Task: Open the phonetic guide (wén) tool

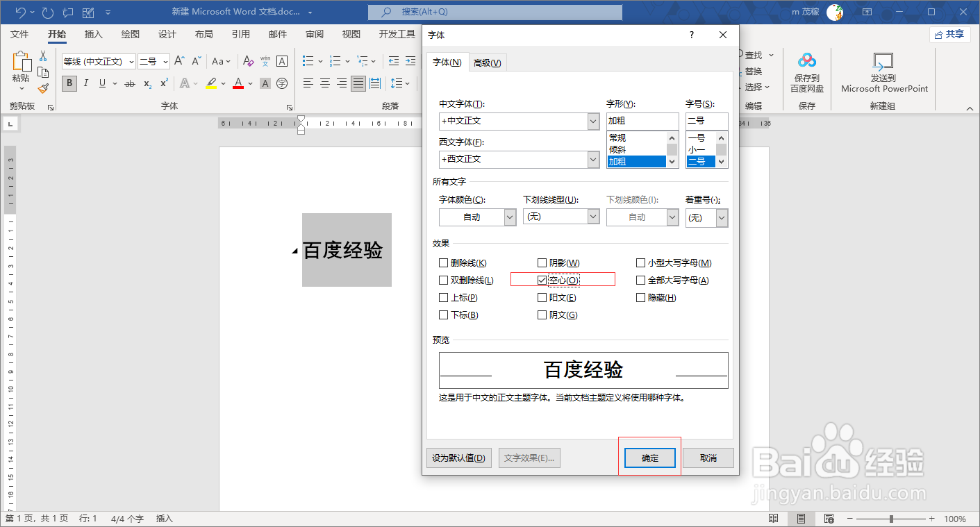Action: point(265,61)
